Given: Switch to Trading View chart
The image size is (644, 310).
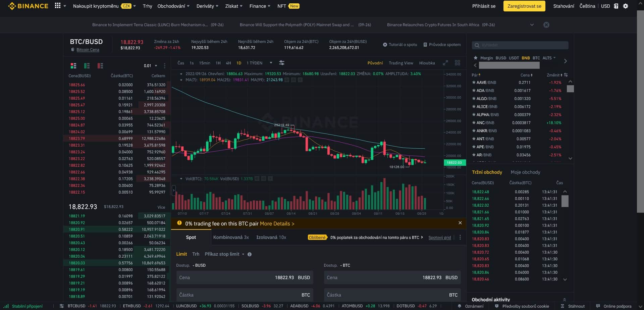Looking at the screenshot, I should point(401,63).
